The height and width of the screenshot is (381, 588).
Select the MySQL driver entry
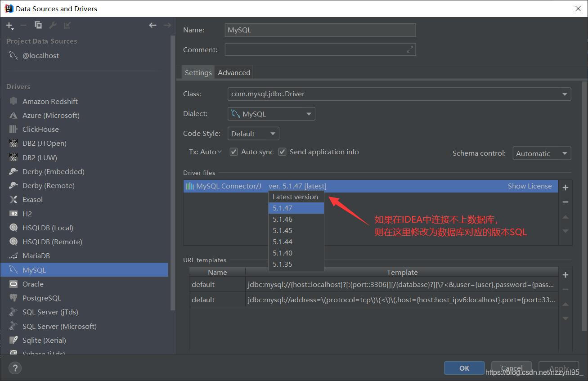click(x=84, y=270)
